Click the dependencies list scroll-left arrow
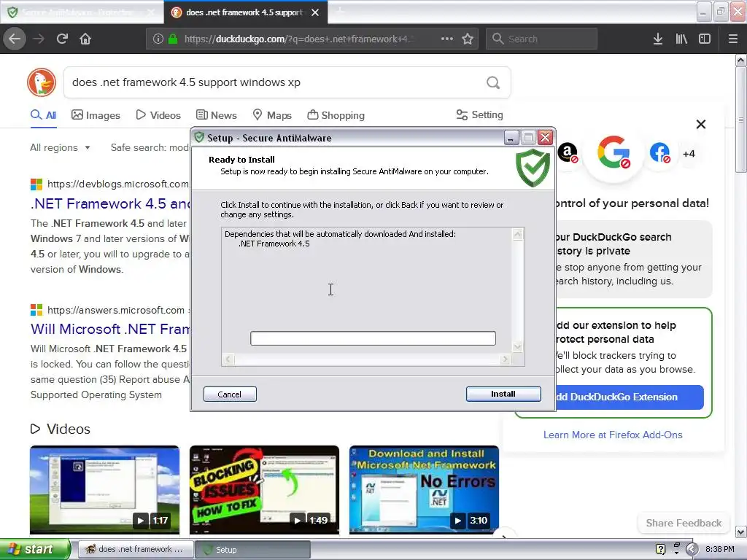Screen dimensions: 747x560 click(228, 359)
